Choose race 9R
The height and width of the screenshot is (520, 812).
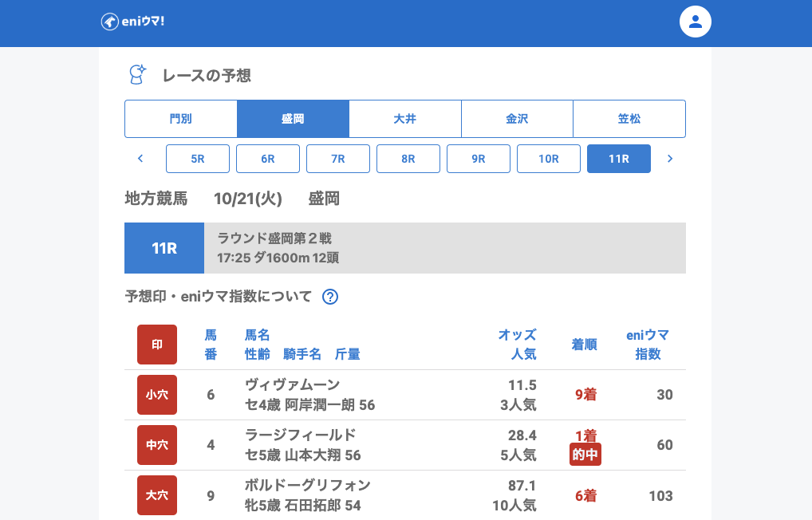pyautogui.click(x=479, y=159)
